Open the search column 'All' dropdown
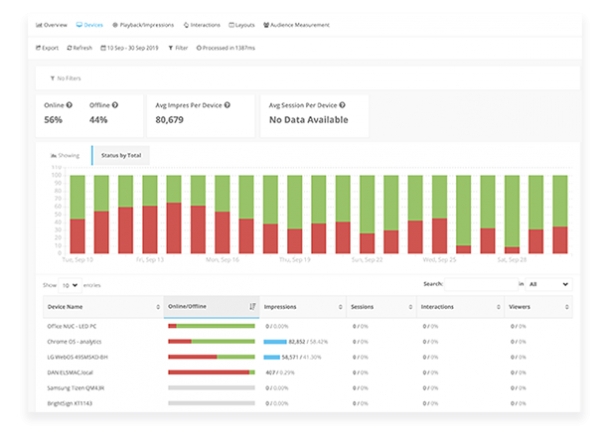Screen dimensions: 610x448 tap(550, 285)
